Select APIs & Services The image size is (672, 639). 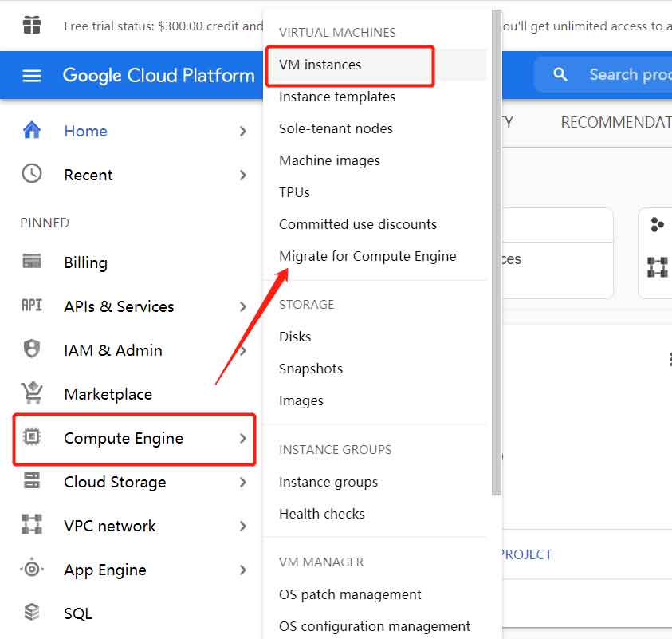(x=119, y=306)
